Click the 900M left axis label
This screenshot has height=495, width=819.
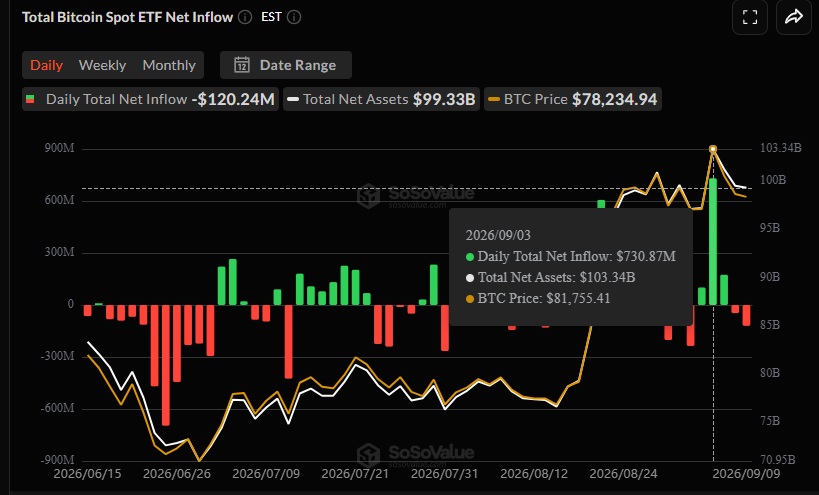pyautogui.click(x=60, y=148)
